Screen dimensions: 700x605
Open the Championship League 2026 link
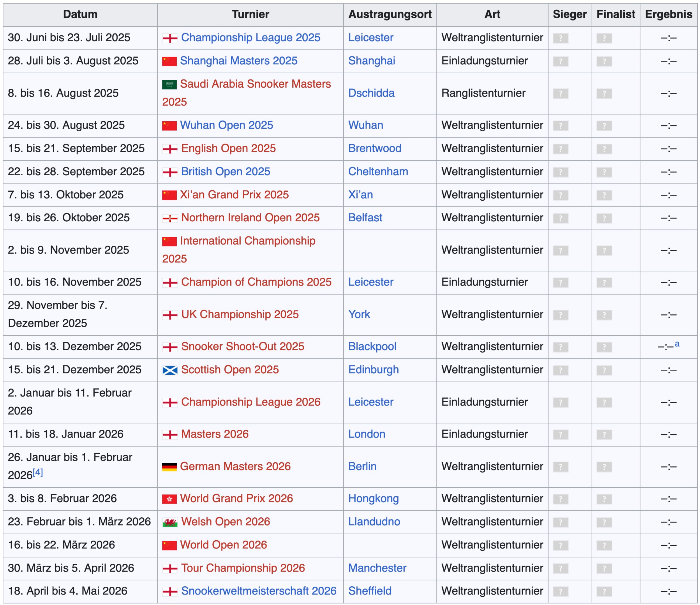click(x=251, y=402)
